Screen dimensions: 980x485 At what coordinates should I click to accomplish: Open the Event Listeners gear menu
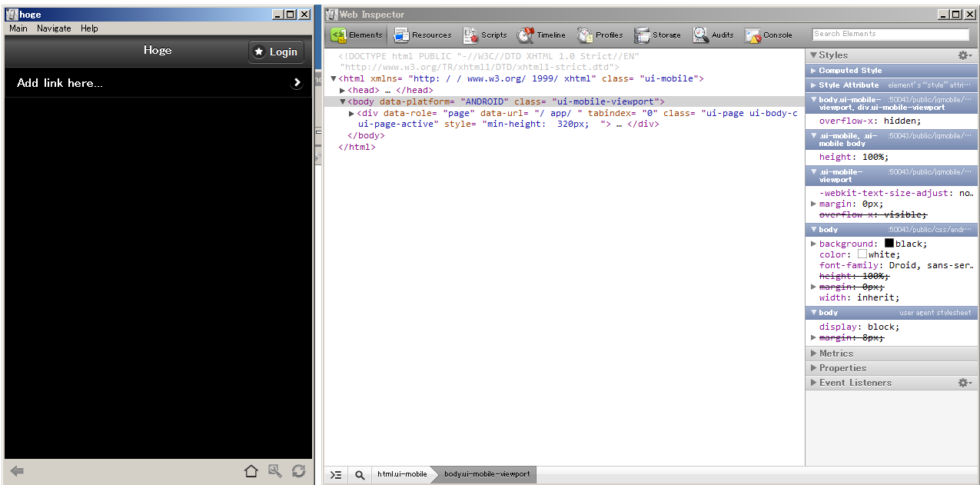coord(965,383)
